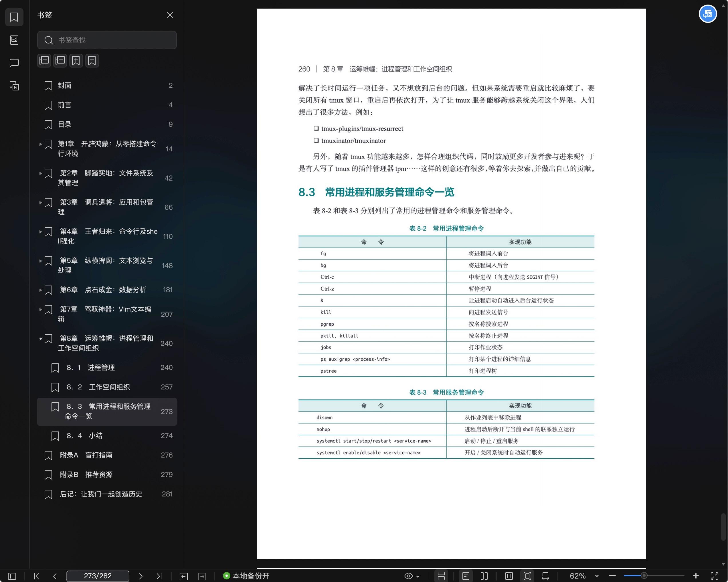Click the blue floating translate/convert button
This screenshot has width=728, height=582.
[707, 14]
